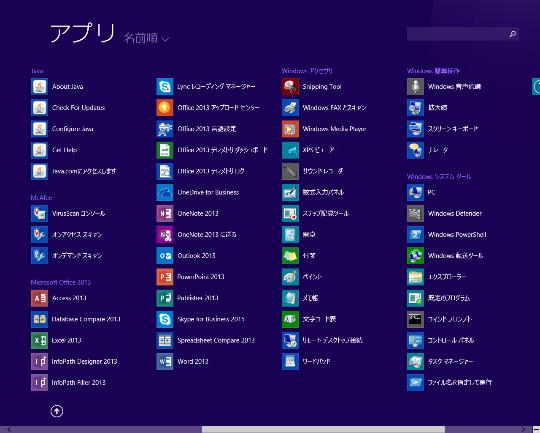Select the Office 2013 言語設定 label
This screenshot has height=433, width=540.
[207, 129]
